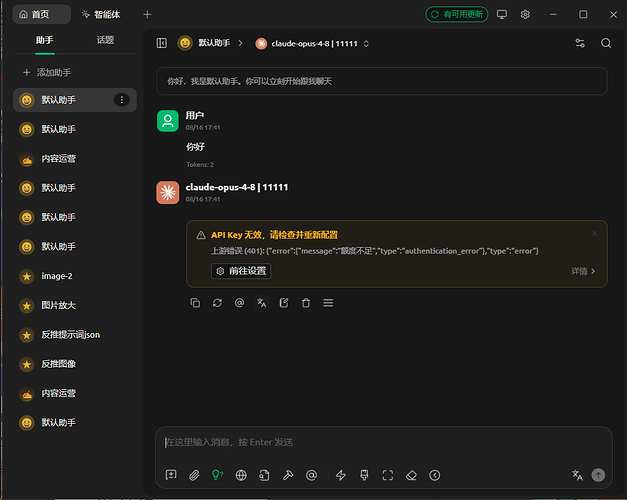Click the @ mention icon under the error message
Image resolution: width=627 pixels, height=500 pixels.
coord(240,303)
